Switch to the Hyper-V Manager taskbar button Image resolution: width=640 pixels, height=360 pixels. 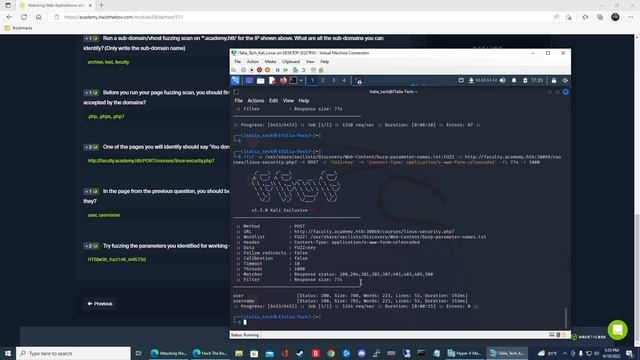tap(465, 353)
